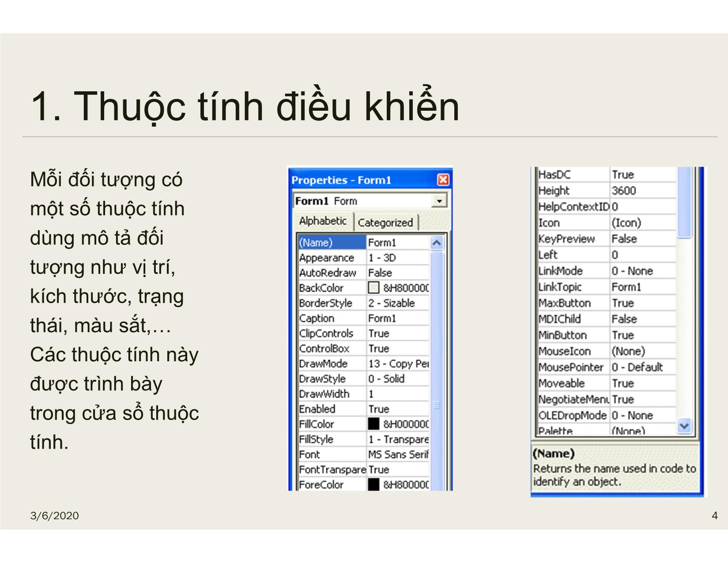The image size is (728, 562).
Task: Switch to the Alphabetic tab
Action: click(323, 221)
